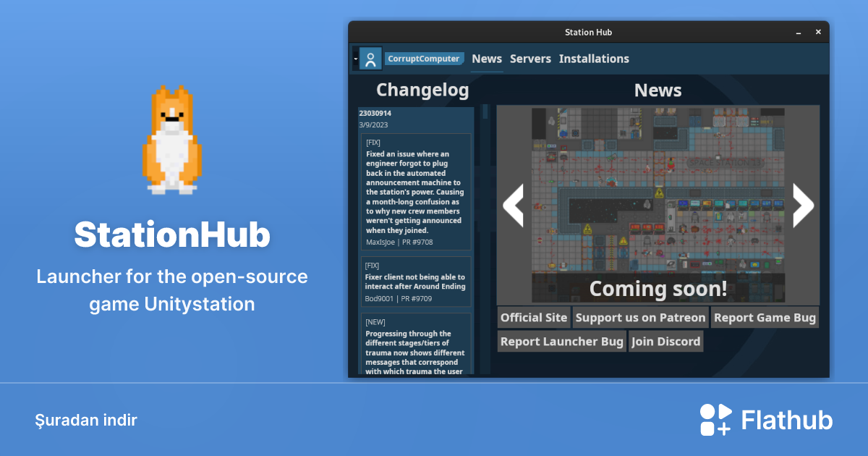Open the Installations tab

tap(594, 59)
